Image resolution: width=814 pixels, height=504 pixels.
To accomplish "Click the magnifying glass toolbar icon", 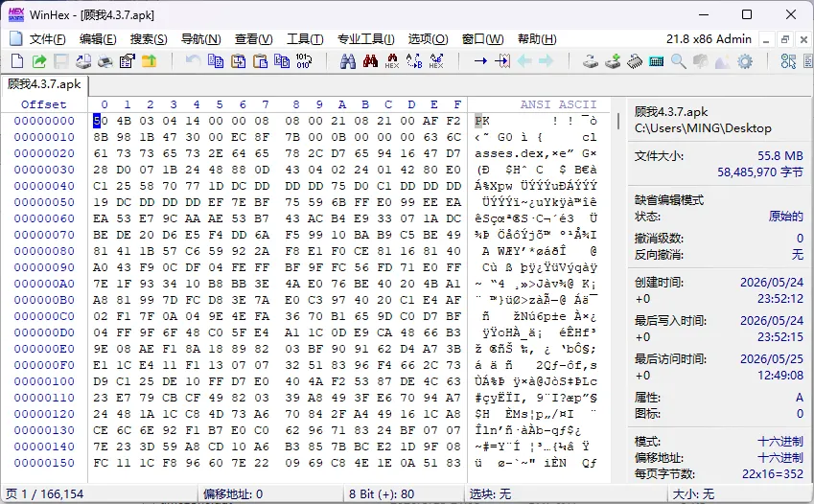I will 679,61.
